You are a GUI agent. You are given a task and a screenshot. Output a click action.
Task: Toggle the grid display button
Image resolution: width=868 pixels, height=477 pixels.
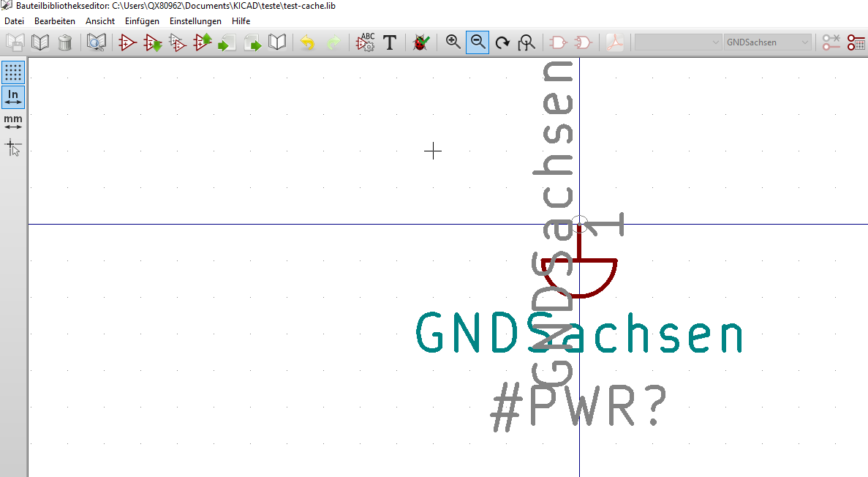(12, 72)
